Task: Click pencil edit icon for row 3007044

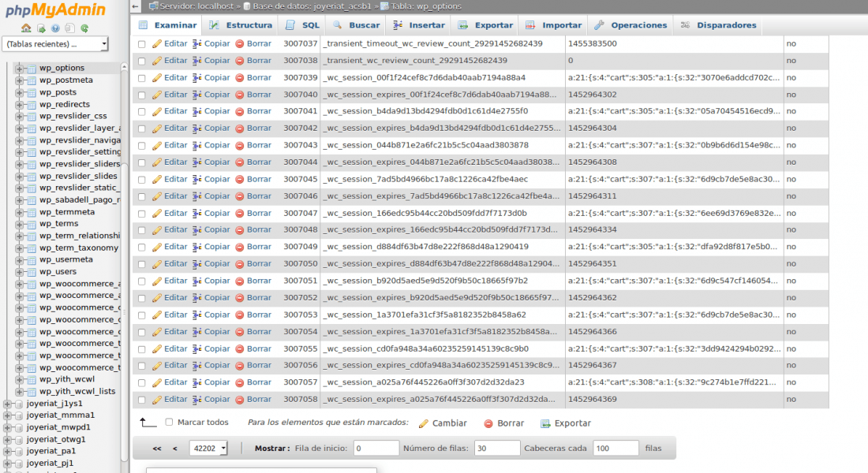Action: (x=157, y=162)
